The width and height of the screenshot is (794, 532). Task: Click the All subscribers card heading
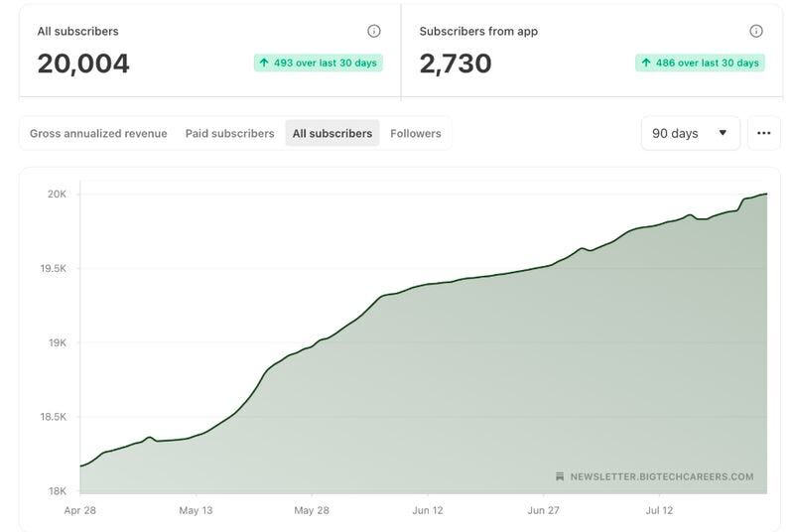78,31
